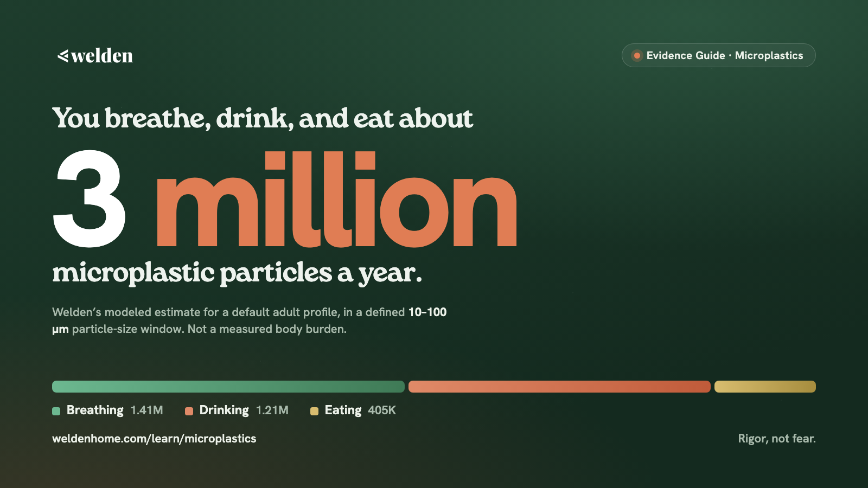Click the "Welden's modeled estimate" description paragraph
This screenshot has width=868, height=488.
pyautogui.click(x=250, y=320)
